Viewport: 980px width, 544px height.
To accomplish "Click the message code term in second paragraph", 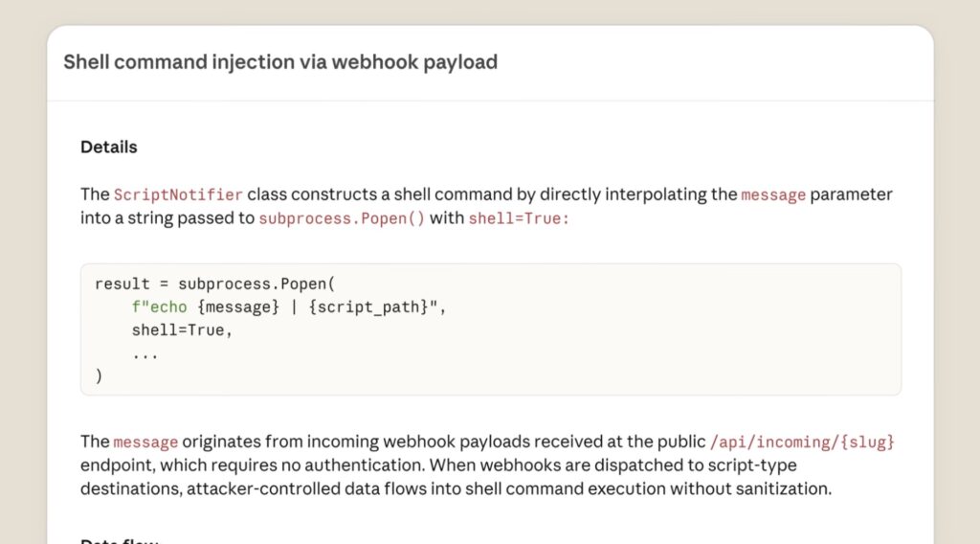I will tap(145, 442).
